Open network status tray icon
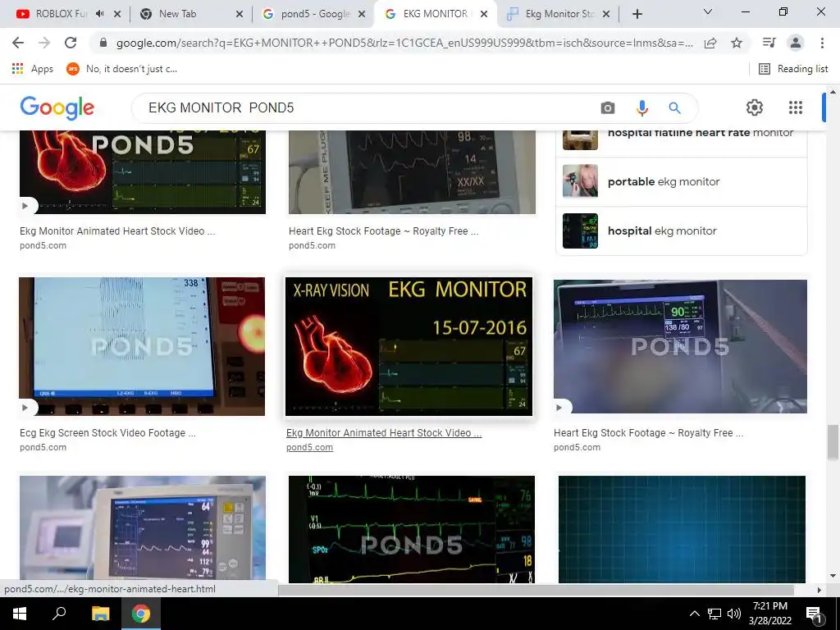The image size is (840, 630). click(x=714, y=614)
